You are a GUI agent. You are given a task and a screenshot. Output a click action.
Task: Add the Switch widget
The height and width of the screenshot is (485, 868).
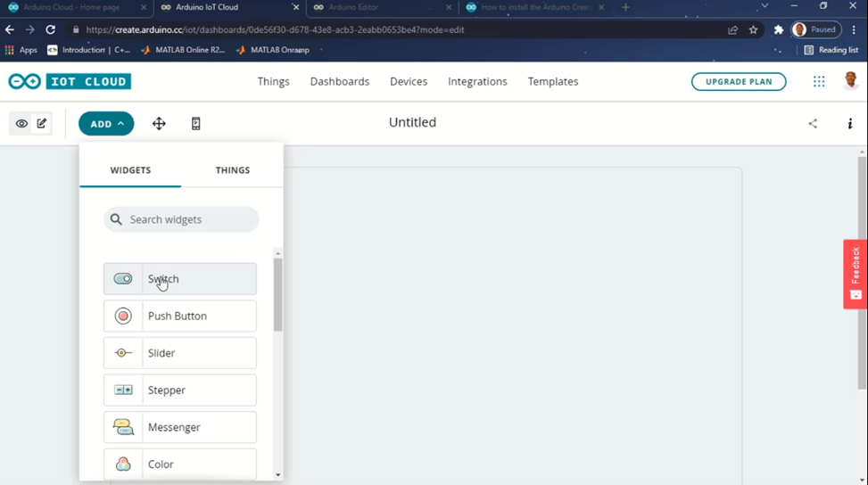coord(180,279)
